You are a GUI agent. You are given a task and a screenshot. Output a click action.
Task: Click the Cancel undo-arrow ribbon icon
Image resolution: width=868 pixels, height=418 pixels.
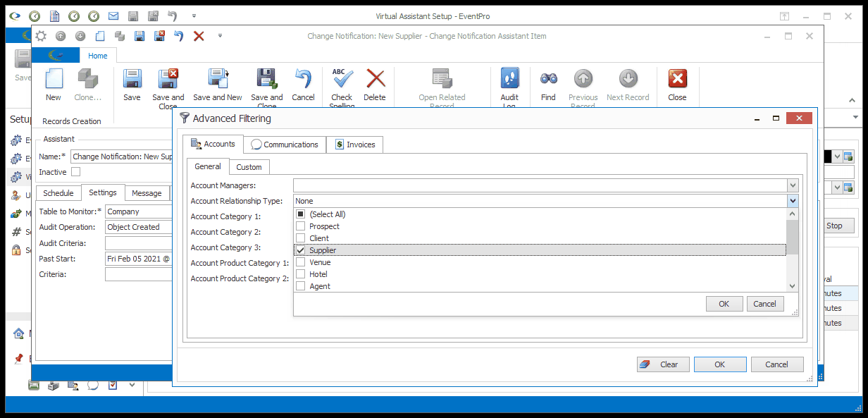tap(303, 78)
